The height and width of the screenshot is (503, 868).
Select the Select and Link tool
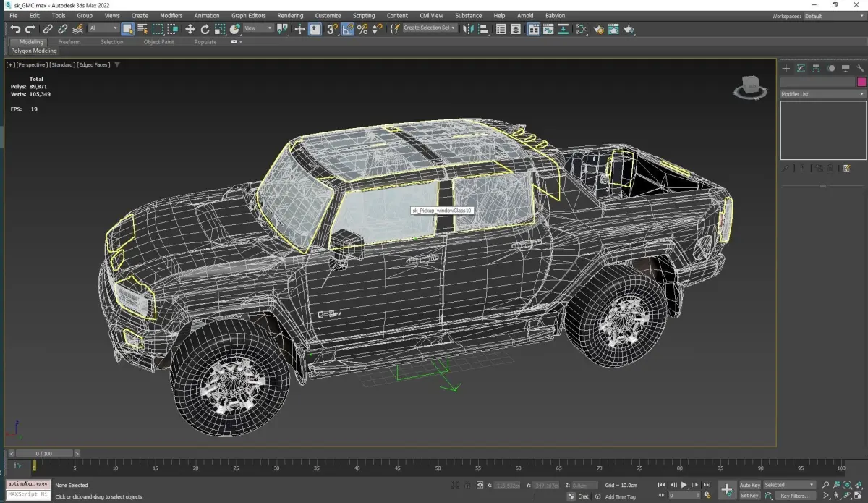[x=48, y=29]
